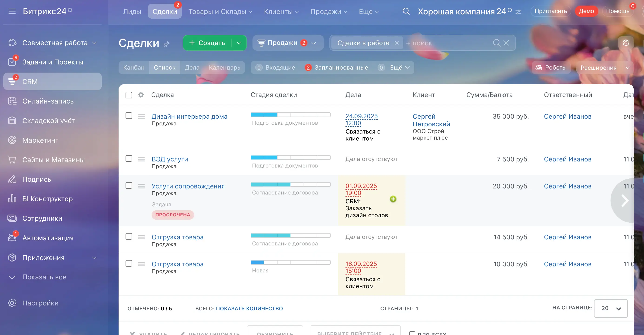Open the Продажи pipeline dropdown
The width and height of the screenshot is (644, 335).
[288, 43]
